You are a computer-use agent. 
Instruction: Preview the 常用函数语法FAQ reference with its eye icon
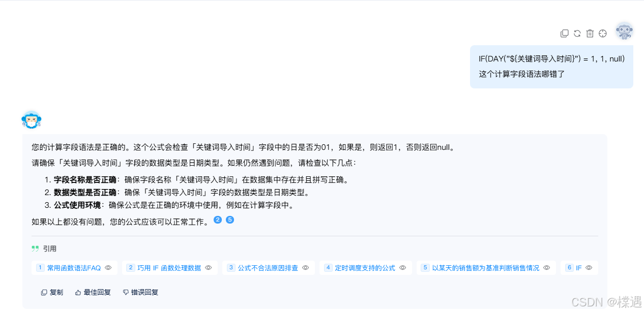(108, 268)
